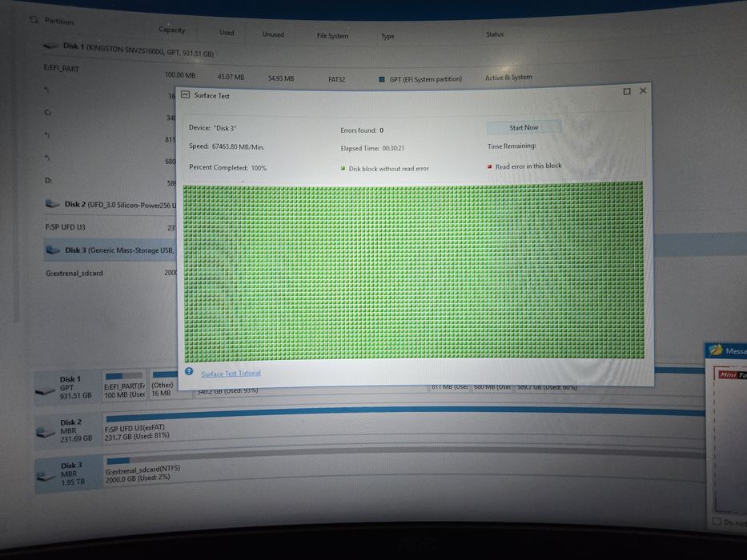
Task: Click the Partition column header
Action: [59, 21]
